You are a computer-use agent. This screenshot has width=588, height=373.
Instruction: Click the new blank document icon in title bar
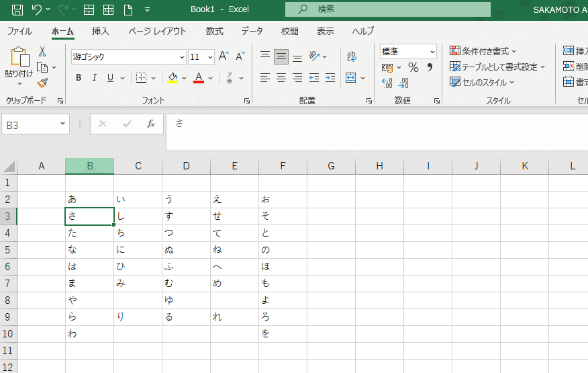tap(128, 10)
